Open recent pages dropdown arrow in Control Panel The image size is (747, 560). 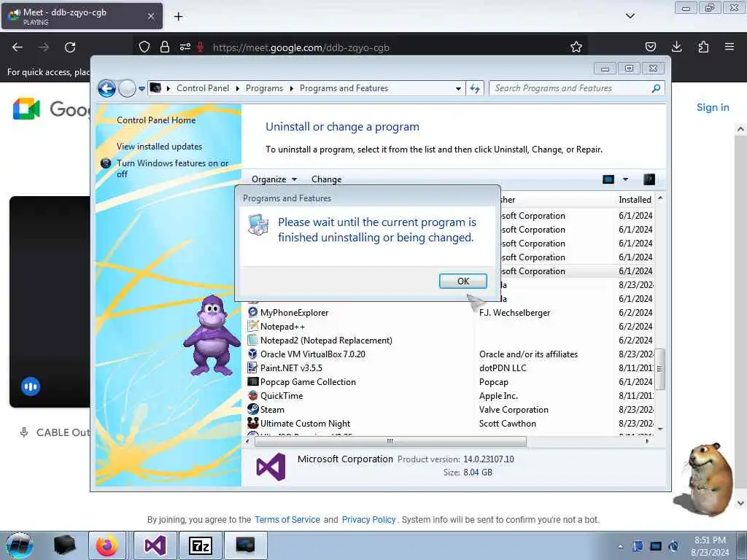(142, 88)
